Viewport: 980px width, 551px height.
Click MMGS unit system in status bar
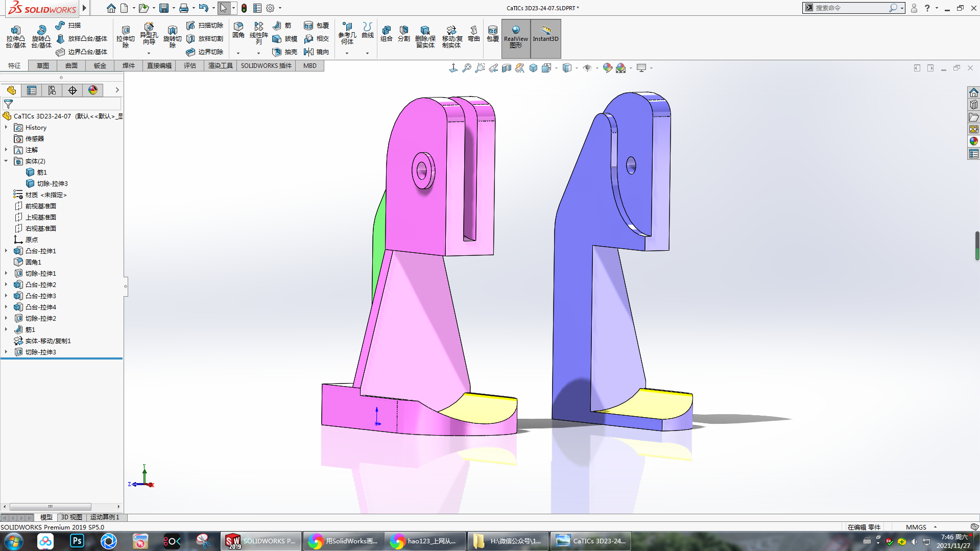916,527
